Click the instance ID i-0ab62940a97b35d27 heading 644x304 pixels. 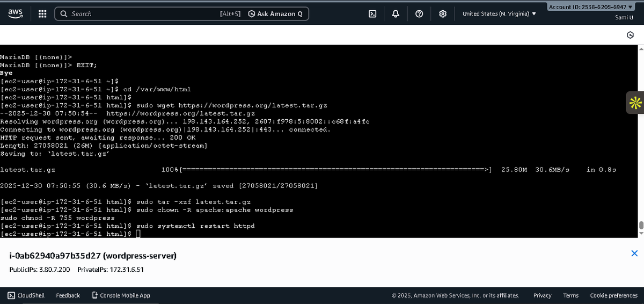pos(93,256)
